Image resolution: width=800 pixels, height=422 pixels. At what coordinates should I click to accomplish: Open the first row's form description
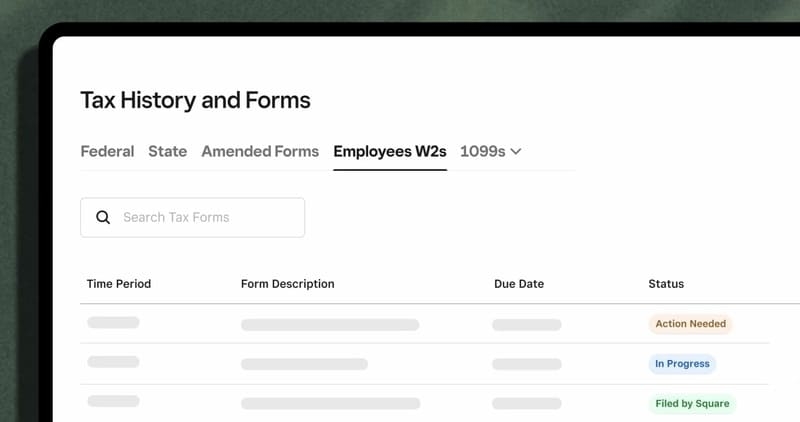[330, 325]
